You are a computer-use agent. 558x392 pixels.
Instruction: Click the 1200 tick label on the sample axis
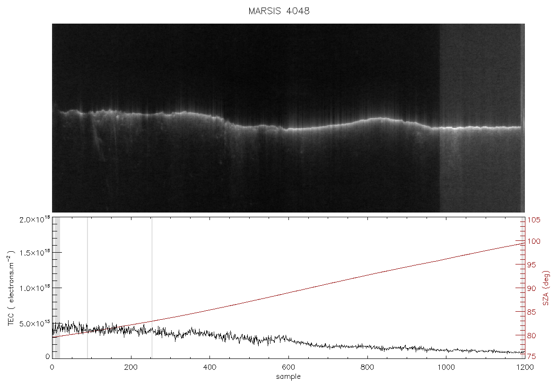pos(524,367)
